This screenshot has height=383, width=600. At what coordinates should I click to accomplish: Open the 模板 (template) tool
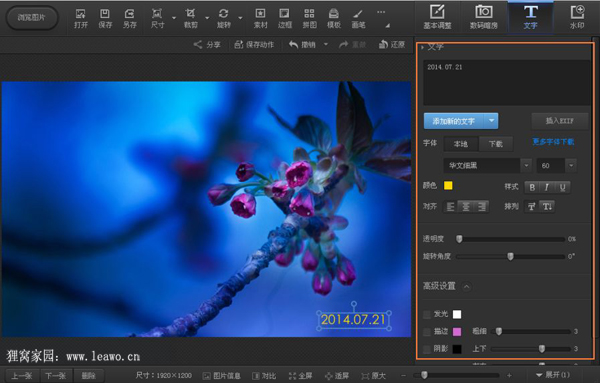[x=334, y=19]
